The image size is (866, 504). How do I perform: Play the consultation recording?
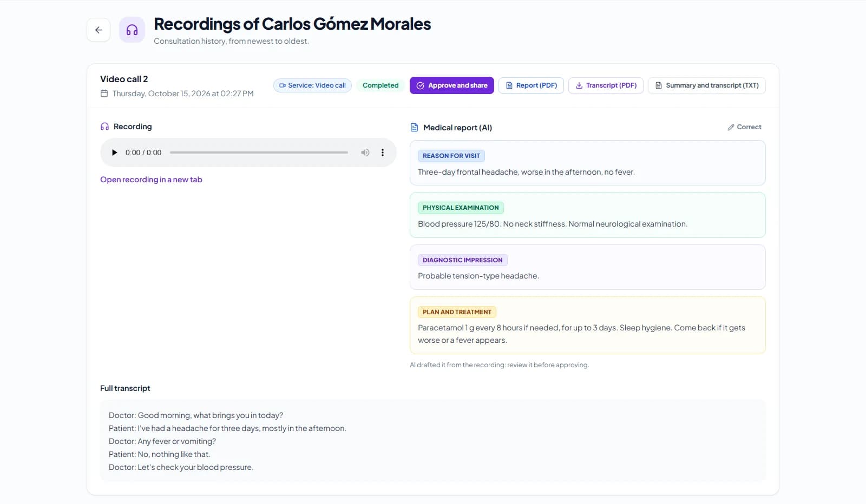(x=114, y=152)
